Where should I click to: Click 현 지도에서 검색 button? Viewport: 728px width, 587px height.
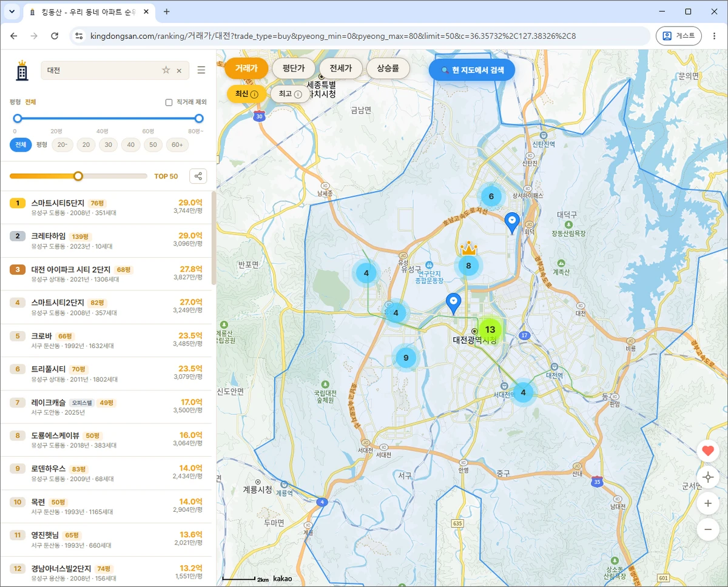(472, 70)
